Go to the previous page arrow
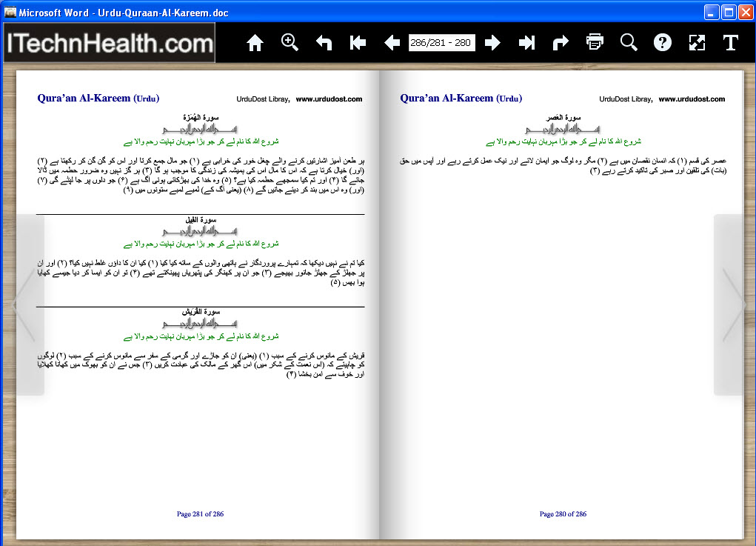Image resolution: width=756 pixels, height=546 pixels. click(392, 43)
